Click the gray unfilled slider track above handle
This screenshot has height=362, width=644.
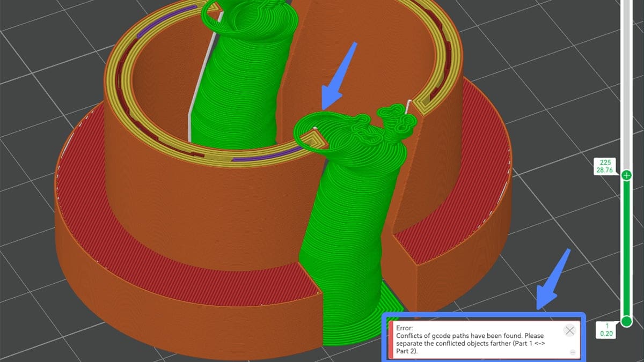click(x=626, y=80)
